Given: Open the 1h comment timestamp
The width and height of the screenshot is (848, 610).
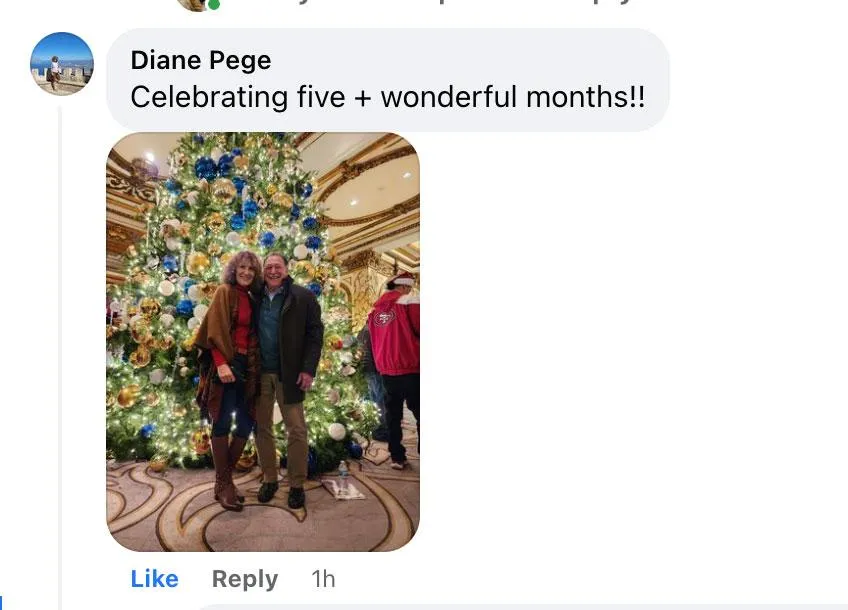Looking at the screenshot, I should pos(323,579).
